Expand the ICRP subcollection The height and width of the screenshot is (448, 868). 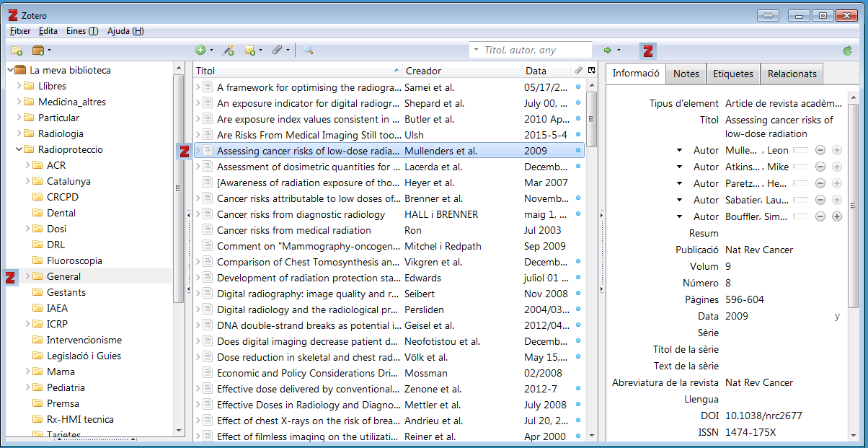click(27, 324)
